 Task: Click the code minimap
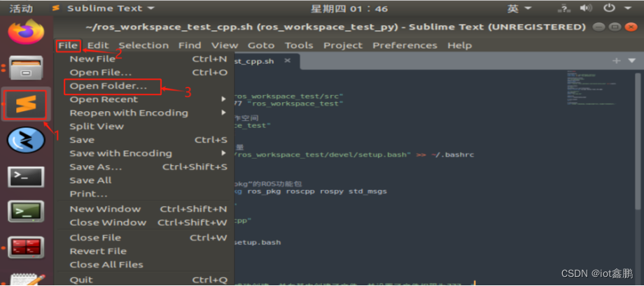tap(593, 88)
